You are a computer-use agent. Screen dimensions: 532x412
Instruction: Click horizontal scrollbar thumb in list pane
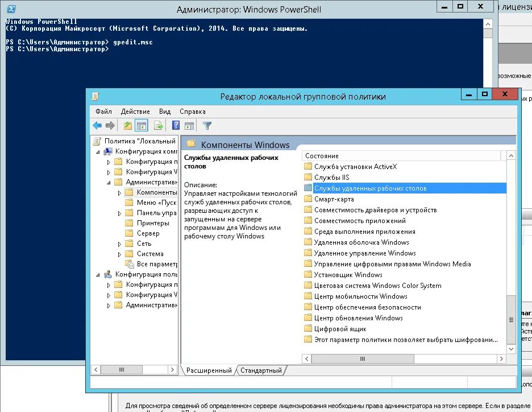click(x=363, y=359)
